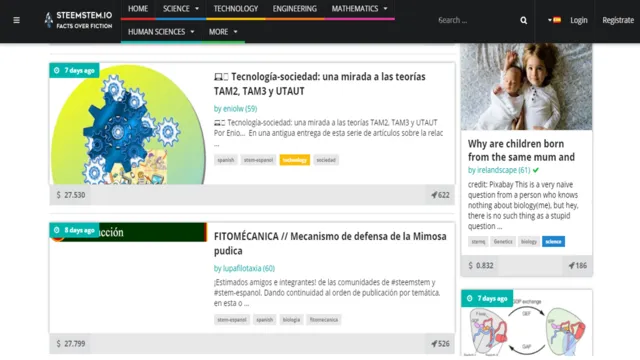Open the TECHNOLOGY section
The image size is (640, 360).
point(236,9)
